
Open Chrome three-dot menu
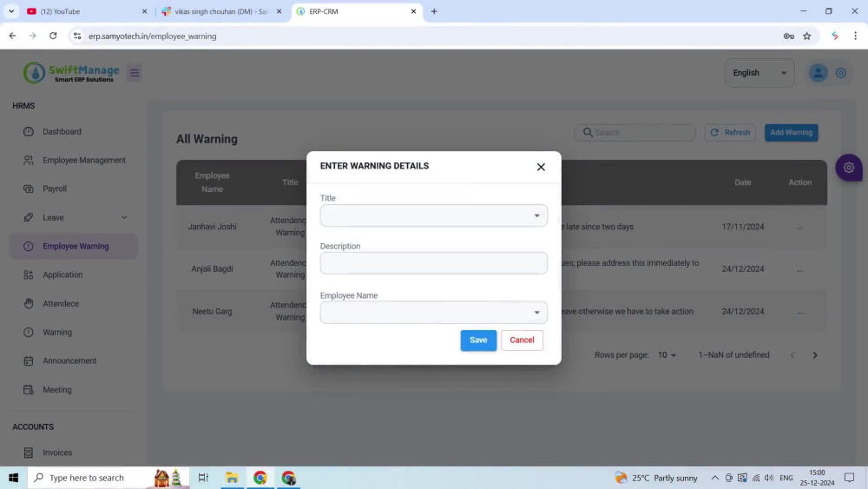tap(855, 36)
